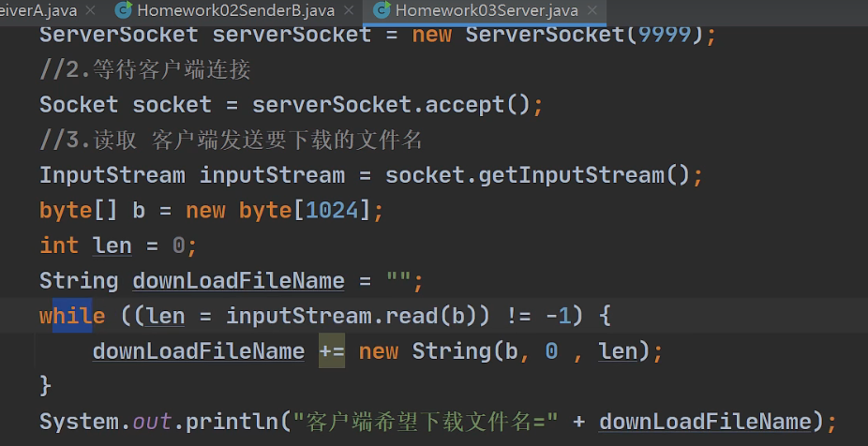Screen dimensions: 868x446
Task: Click the println method name
Action: coord(232,423)
